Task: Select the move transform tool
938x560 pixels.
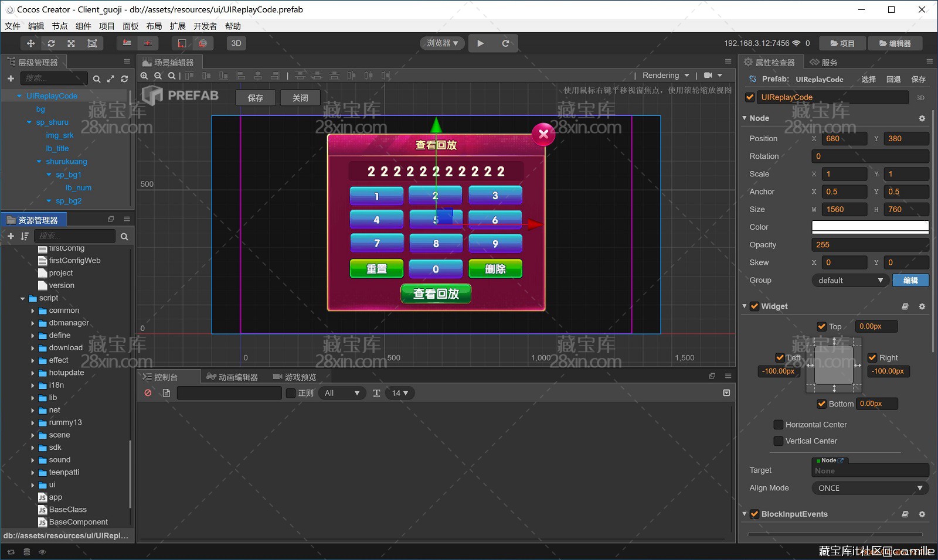Action: (30, 43)
